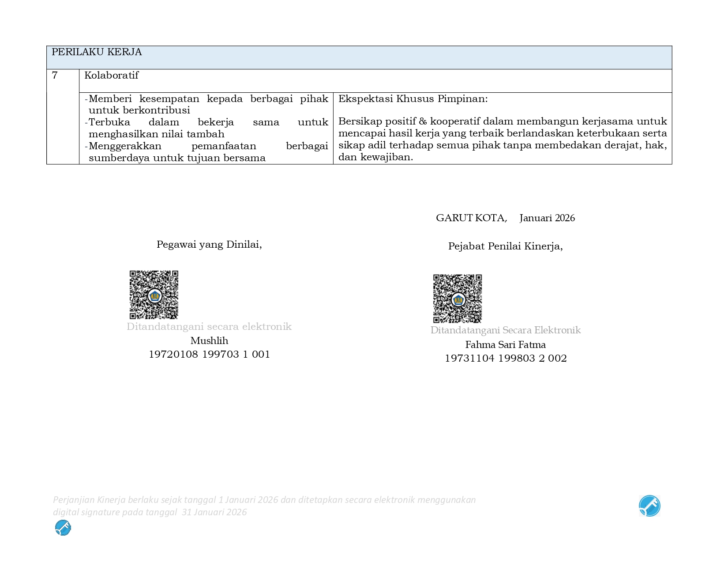Click the signer name Mushlih
The height and width of the screenshot is (563, 728).
coord(209,341)
